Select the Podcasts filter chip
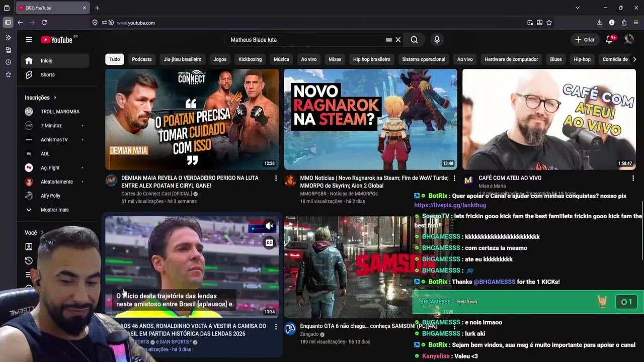Viewport: 644px width, 362px height. pos(141,59)
